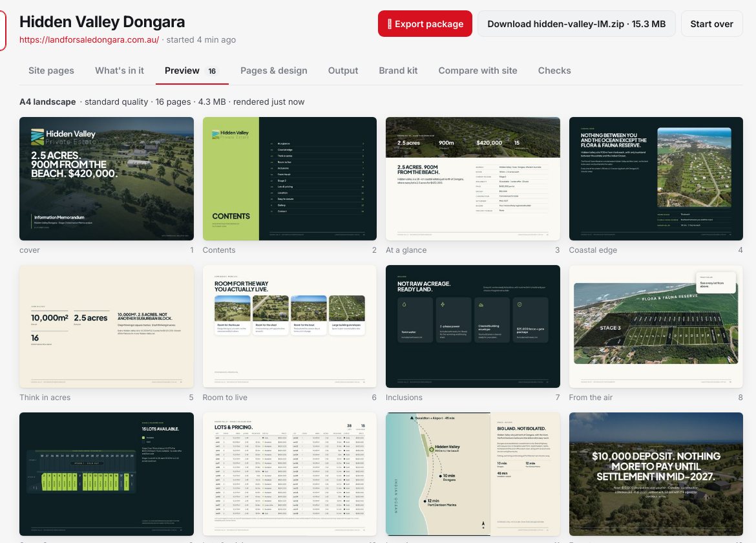Open the At a glance page thumbnail
756x543 pixels.
[x=472, y=178]
